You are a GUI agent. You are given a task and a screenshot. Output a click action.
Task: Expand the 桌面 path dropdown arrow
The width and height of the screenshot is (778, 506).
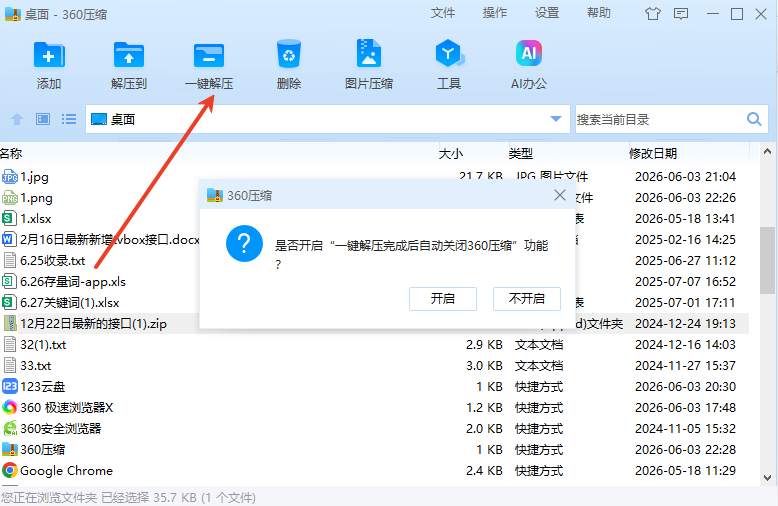pyautogui.click(x=556, y=119)
